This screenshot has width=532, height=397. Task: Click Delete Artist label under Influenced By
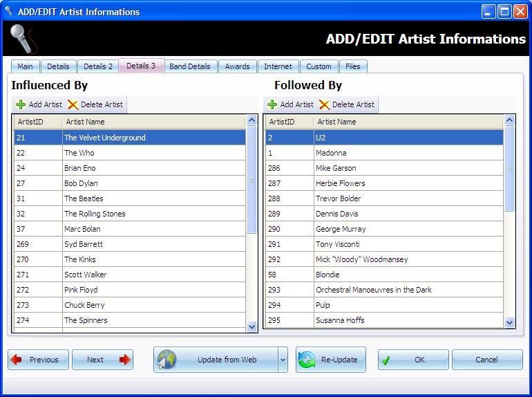102,104
